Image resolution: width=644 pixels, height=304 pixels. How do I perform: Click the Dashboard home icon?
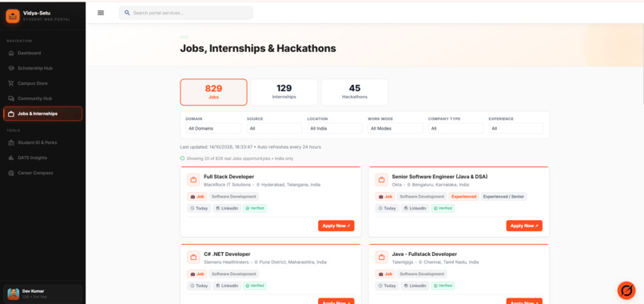click(11, 53)
